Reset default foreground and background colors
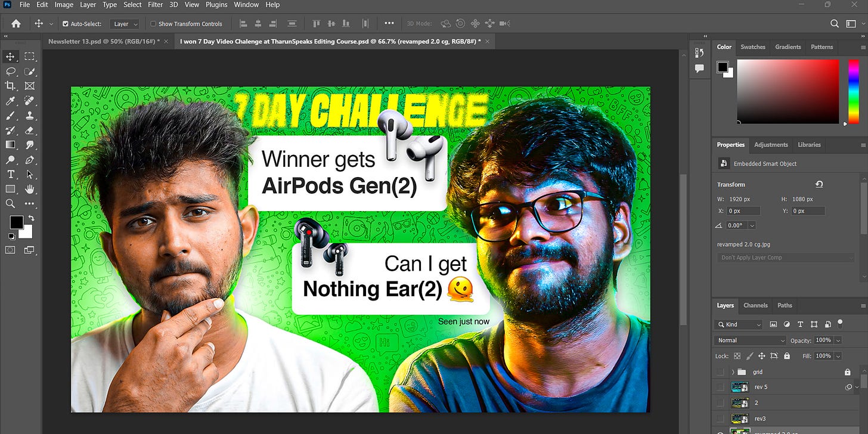 [x=11, y=237]
